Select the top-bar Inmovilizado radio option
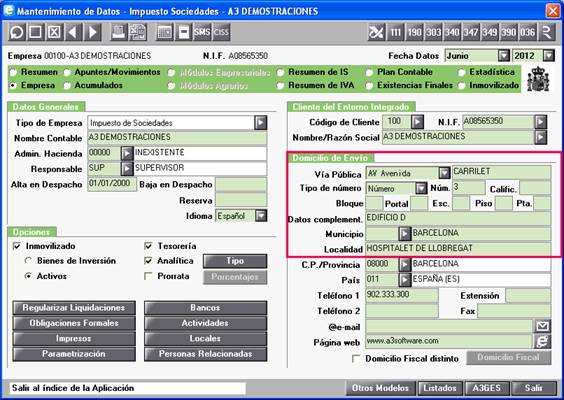Viewport: 564px width, 400px height. [461, 86]
